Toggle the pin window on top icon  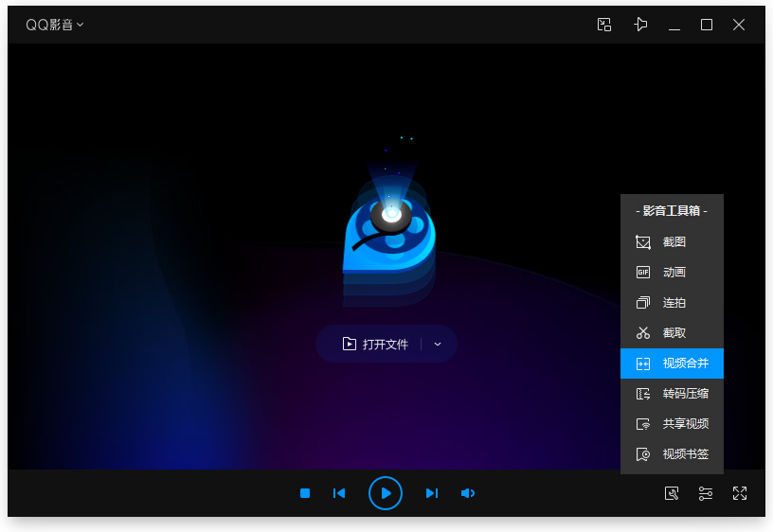pyautogui.click(x=641, y=25)
